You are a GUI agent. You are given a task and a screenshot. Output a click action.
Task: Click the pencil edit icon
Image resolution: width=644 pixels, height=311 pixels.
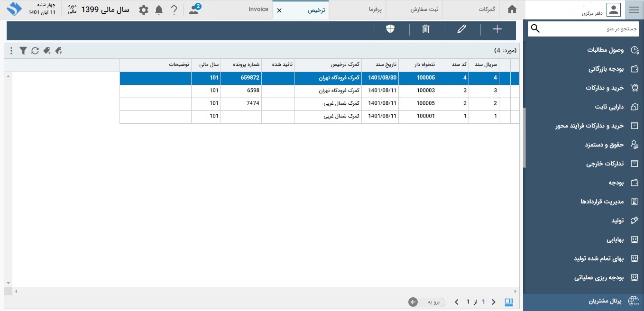[461, 29]
